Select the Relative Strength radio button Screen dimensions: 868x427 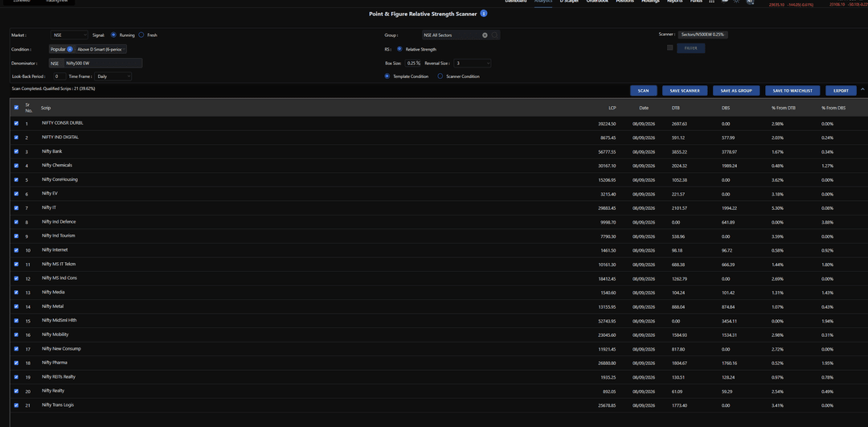[399, 49]
